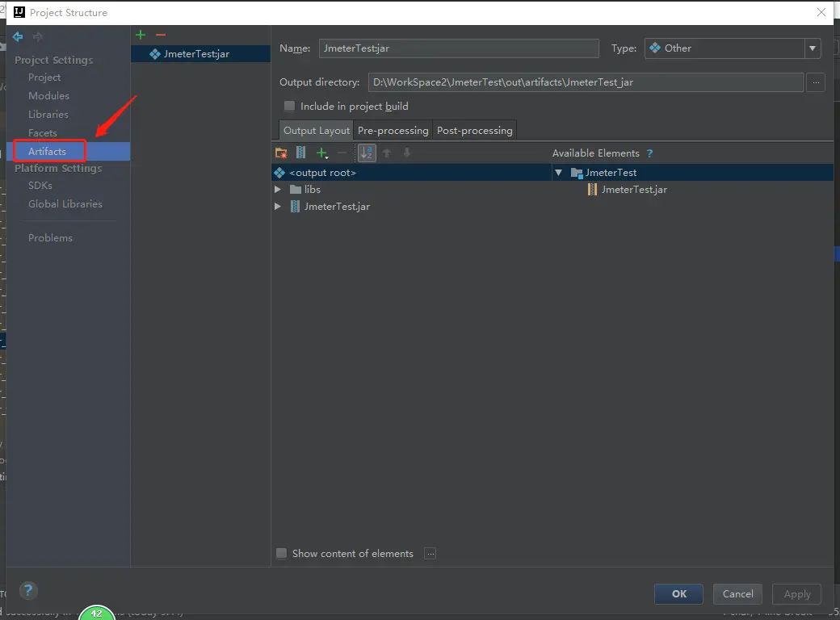Open SDKs under Platform Settings
The height and width of the screenshot is (620, 840).
[x=40, y=185]
